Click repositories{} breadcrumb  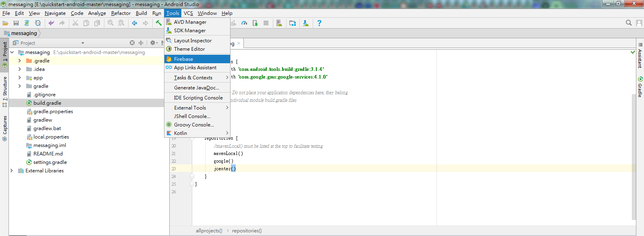pos(247,231)
